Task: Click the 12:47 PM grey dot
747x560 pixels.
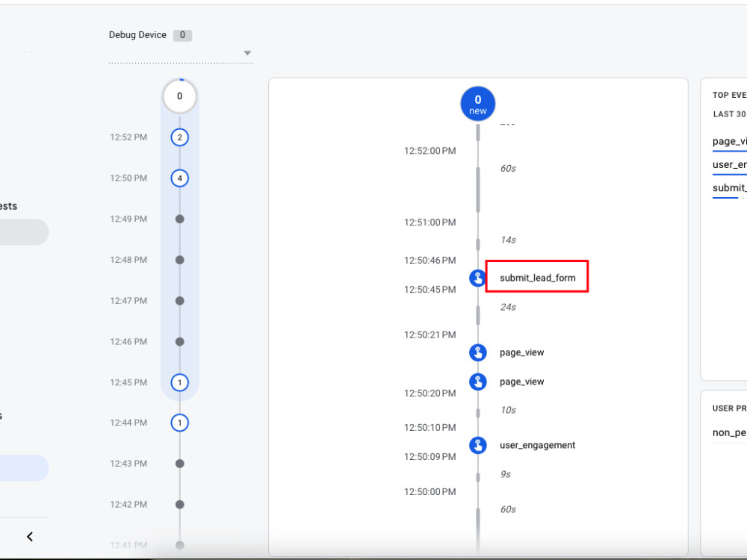Action: point(179,301)
